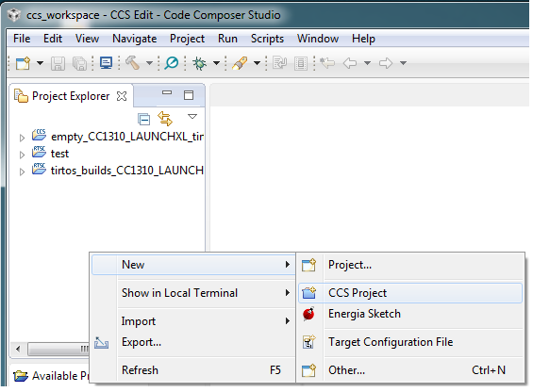Open the Forward history dropdown arrow
Viewport: 533px width, 392px height.
coord(403,63)
